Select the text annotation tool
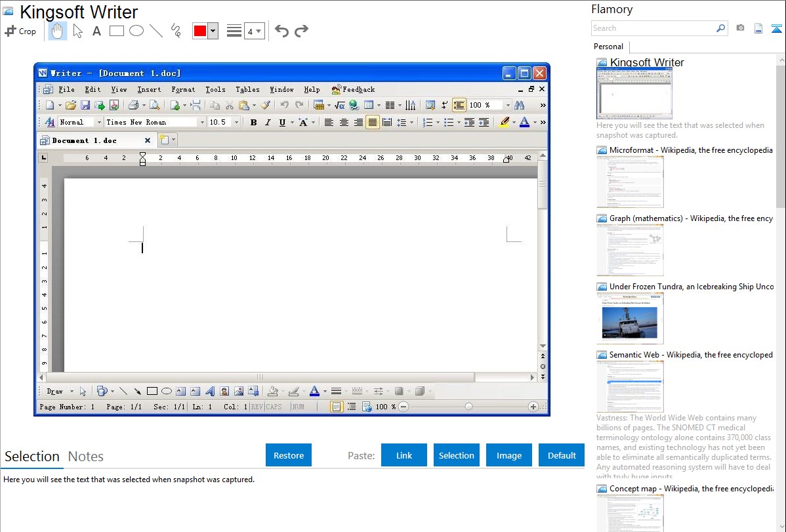Viewport: 786px width, 532px height. pyautogui.click(x=96, y=31)
